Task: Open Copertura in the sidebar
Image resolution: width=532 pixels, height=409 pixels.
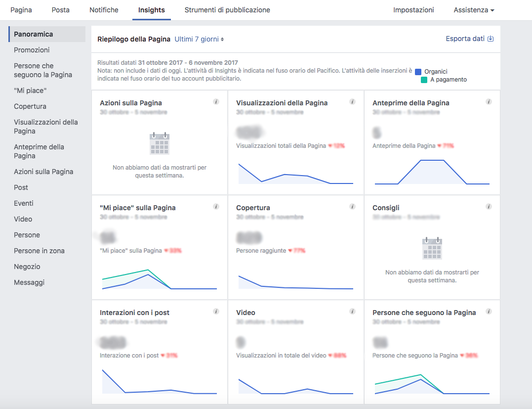Action: 30,106
